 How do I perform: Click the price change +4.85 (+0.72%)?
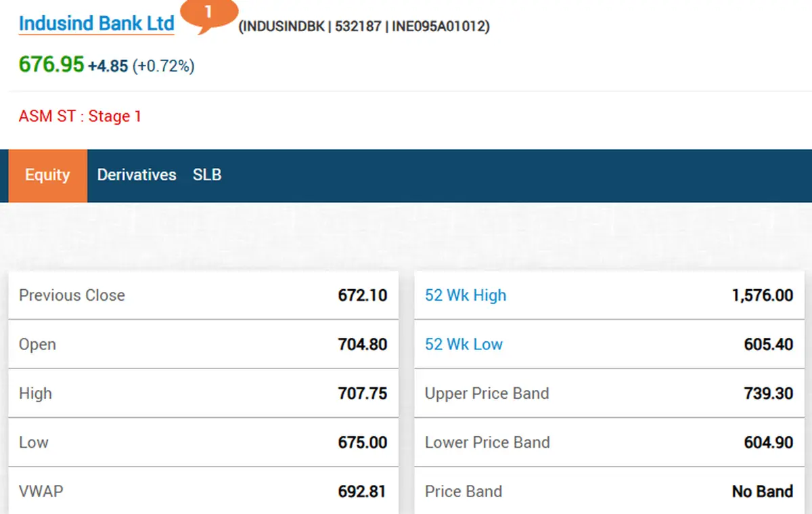tap(141, 66)
